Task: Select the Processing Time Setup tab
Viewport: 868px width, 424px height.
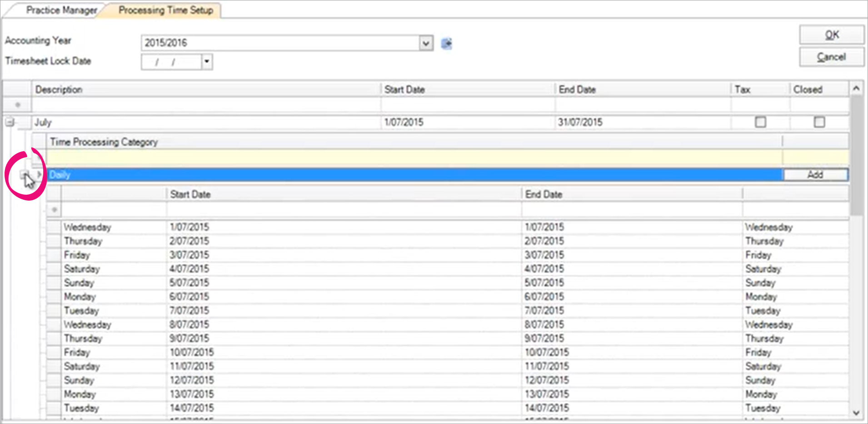Action: pyautogui.click(x=165, y=10)
